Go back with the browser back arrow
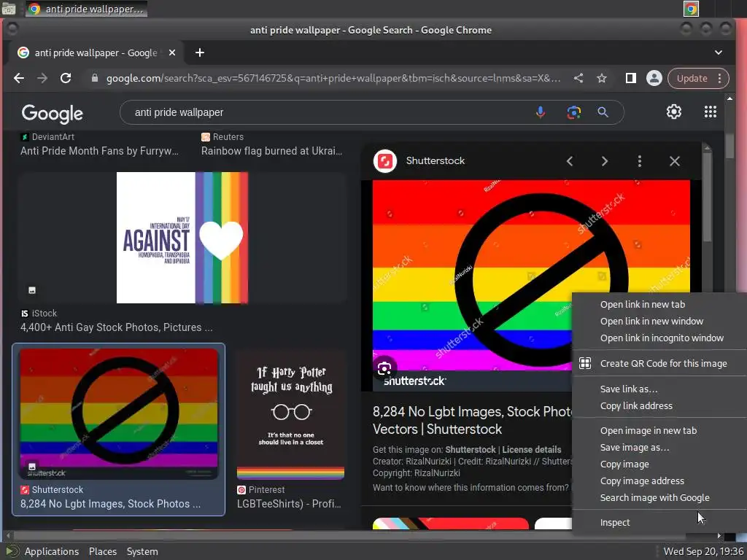This screenshot has width=747, height=560. (x=18, y=78)
